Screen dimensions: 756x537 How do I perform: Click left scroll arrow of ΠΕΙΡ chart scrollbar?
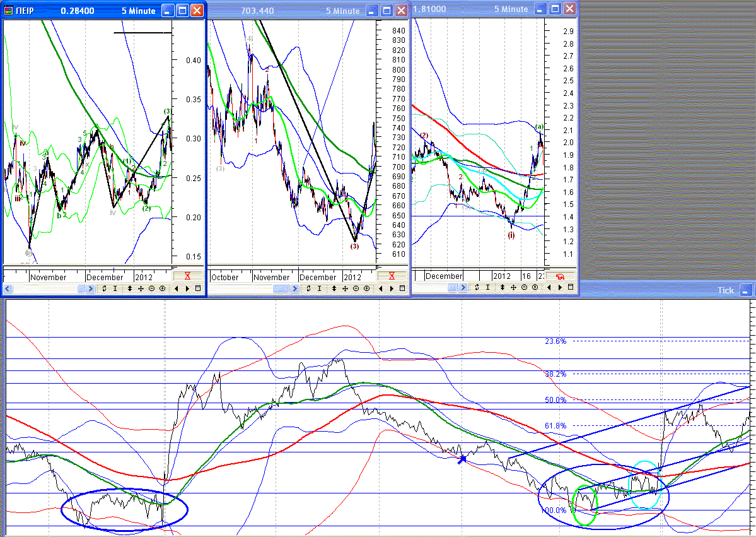coord(8,288)
